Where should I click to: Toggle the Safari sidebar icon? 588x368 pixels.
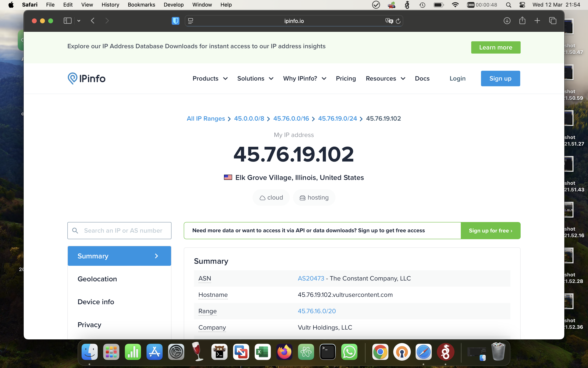(x=67, y=21)
